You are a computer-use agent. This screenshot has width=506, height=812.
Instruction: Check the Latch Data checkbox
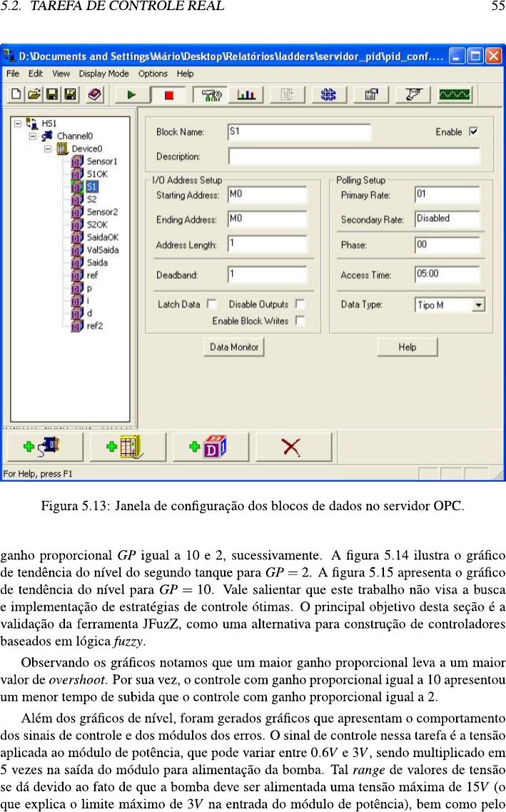pyautogui.click(x=211, y=304)
